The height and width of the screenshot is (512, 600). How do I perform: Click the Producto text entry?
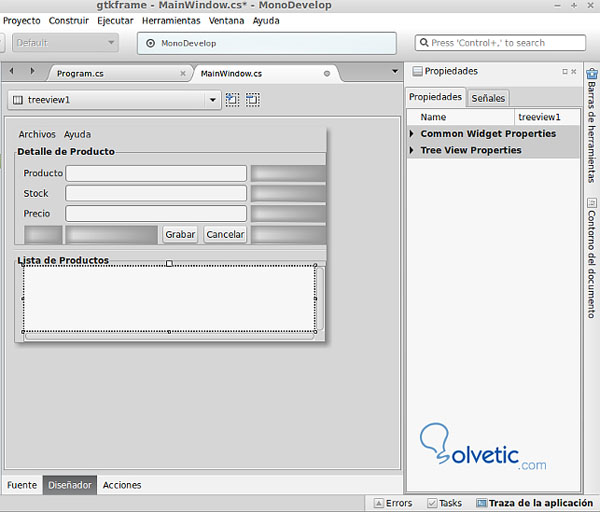coord(156,173)
